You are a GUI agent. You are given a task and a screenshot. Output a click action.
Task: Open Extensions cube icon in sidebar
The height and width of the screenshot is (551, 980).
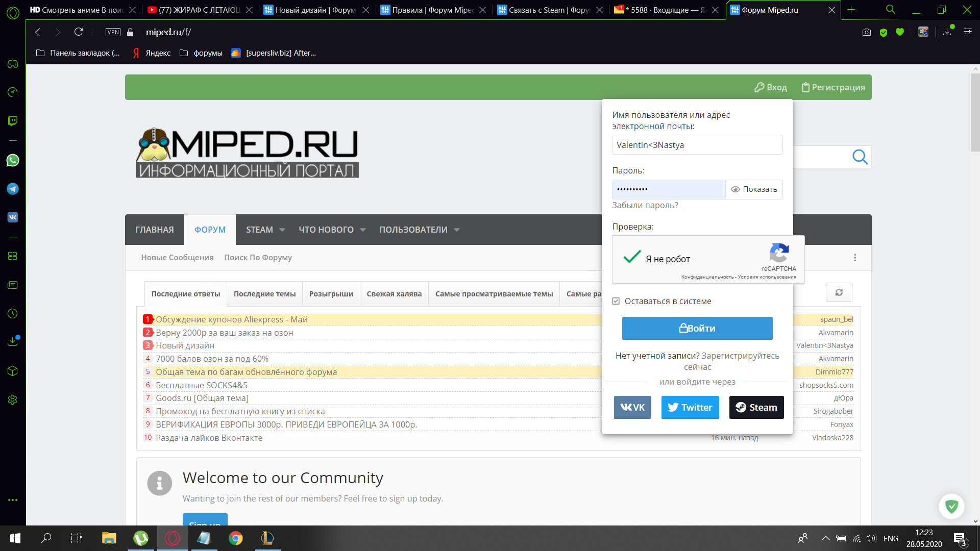click(x=13, y=371)
